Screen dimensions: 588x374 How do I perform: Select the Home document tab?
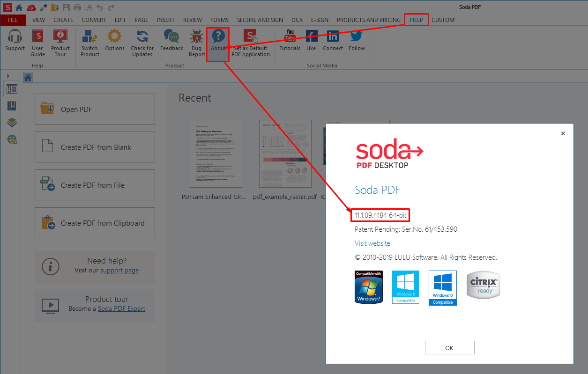click(x=28, y=78)
